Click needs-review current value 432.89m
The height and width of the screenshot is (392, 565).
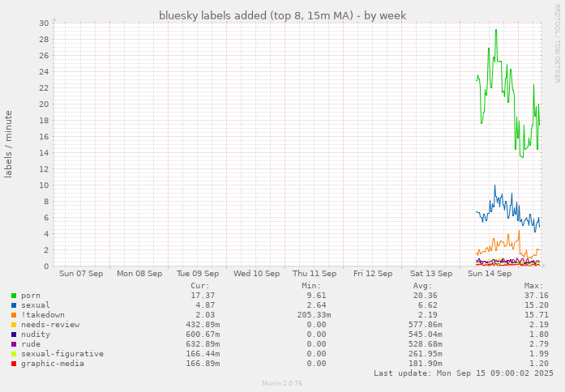[x=203, y=325]
